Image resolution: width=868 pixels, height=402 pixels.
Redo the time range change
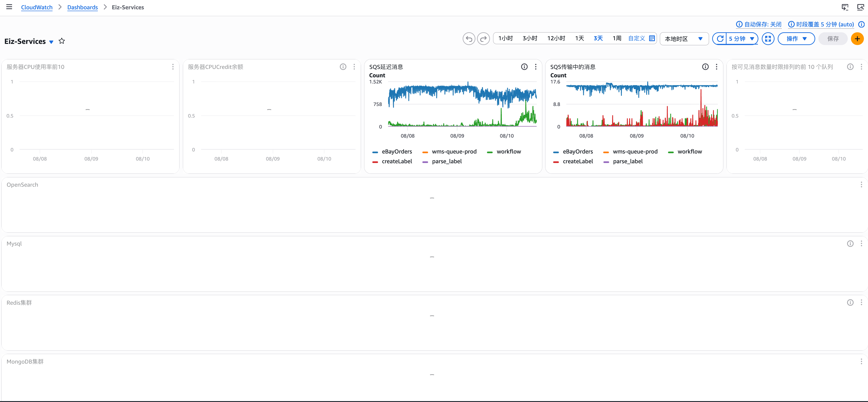483,39
